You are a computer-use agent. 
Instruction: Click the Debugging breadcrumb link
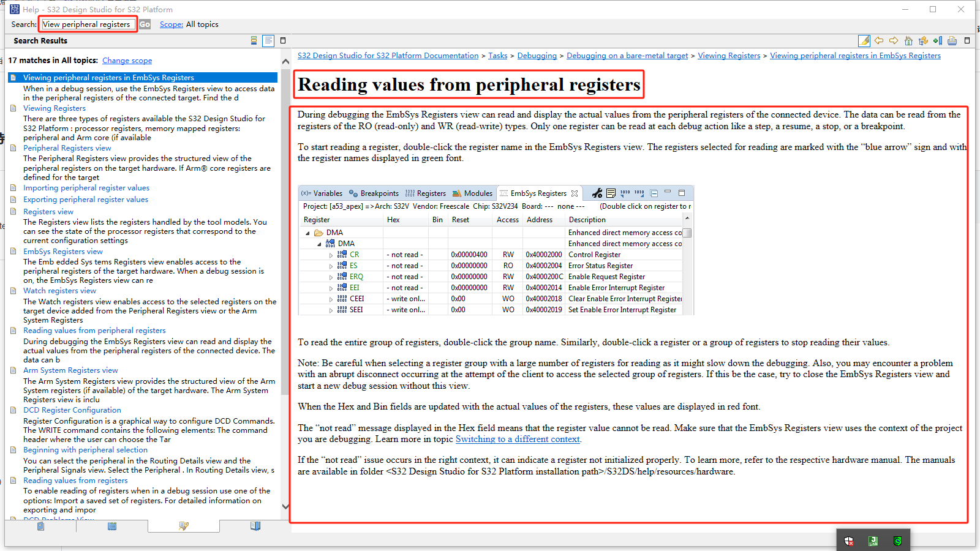[x=537, y=56]
